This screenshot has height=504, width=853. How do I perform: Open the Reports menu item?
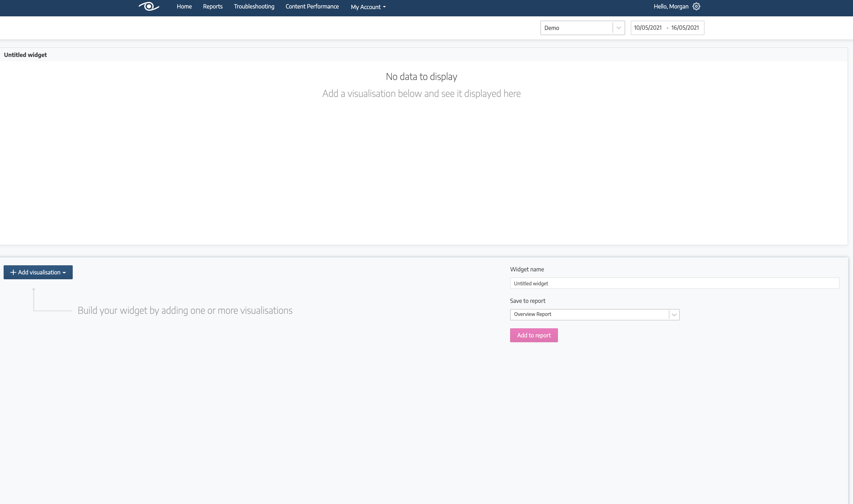click(x=213, y=6)
